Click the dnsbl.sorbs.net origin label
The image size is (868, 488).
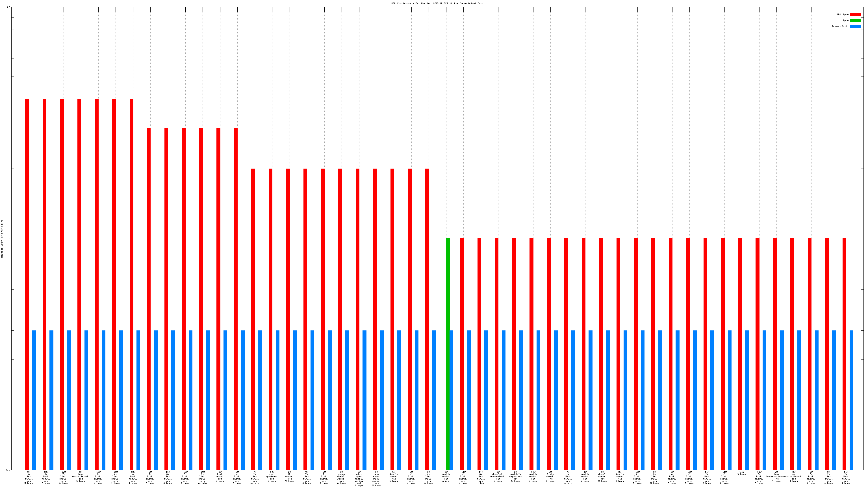point(446,476)
